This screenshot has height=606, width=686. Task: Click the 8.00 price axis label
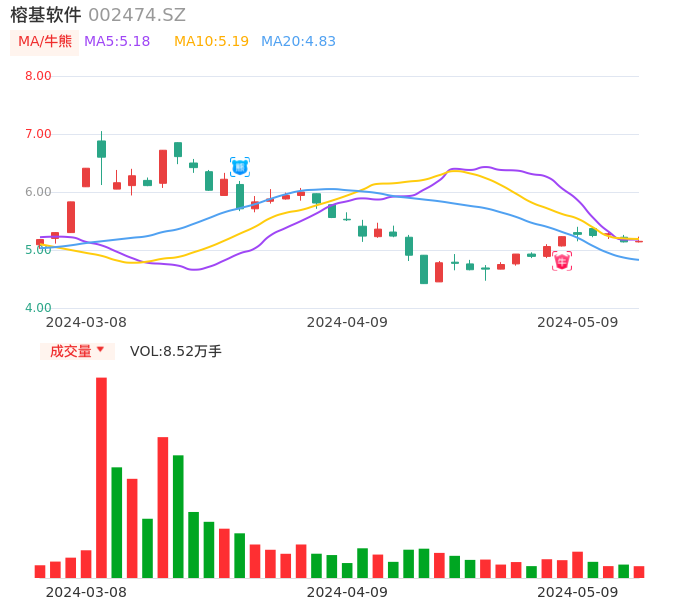tap(38, 76)
